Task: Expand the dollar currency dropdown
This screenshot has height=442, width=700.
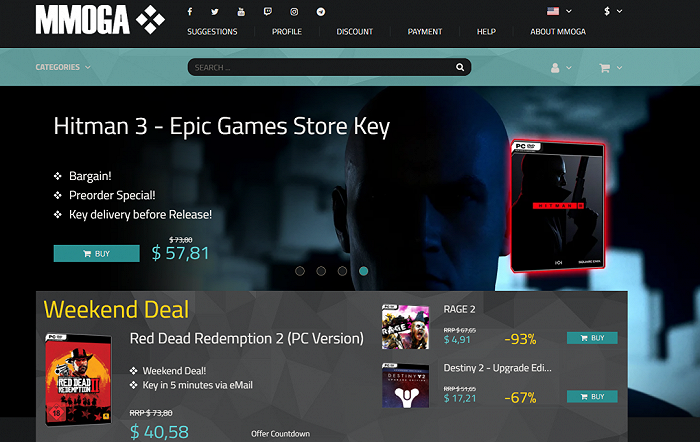Action: [613, 11]
